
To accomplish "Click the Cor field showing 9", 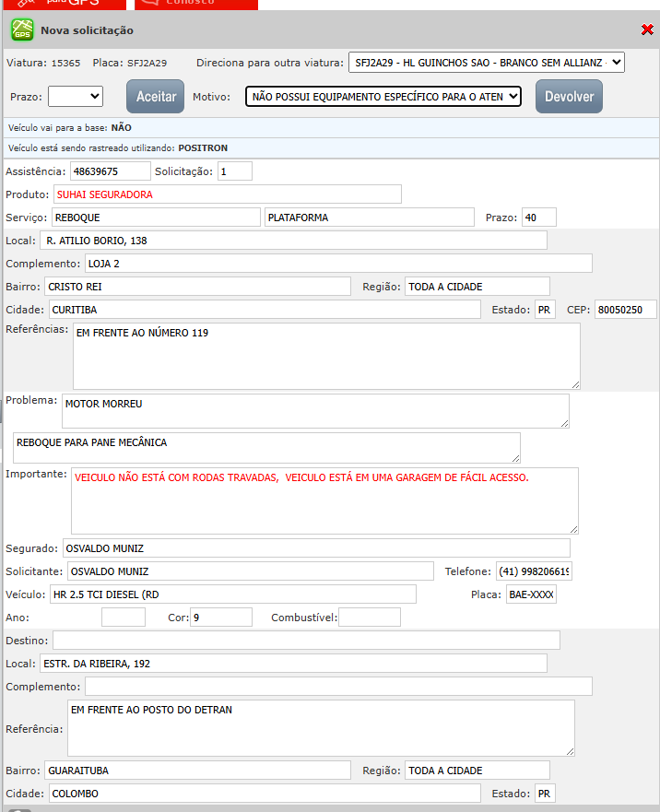I will coord(221,618).
